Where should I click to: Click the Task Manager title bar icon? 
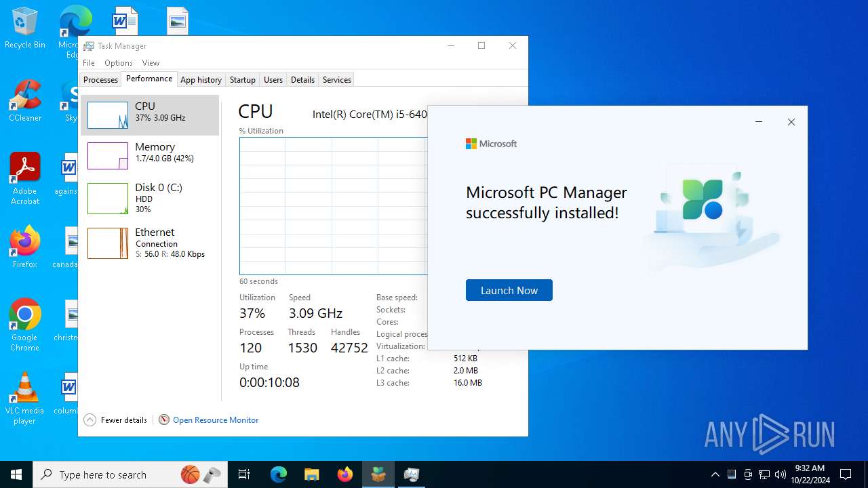[x=89, y=46]
